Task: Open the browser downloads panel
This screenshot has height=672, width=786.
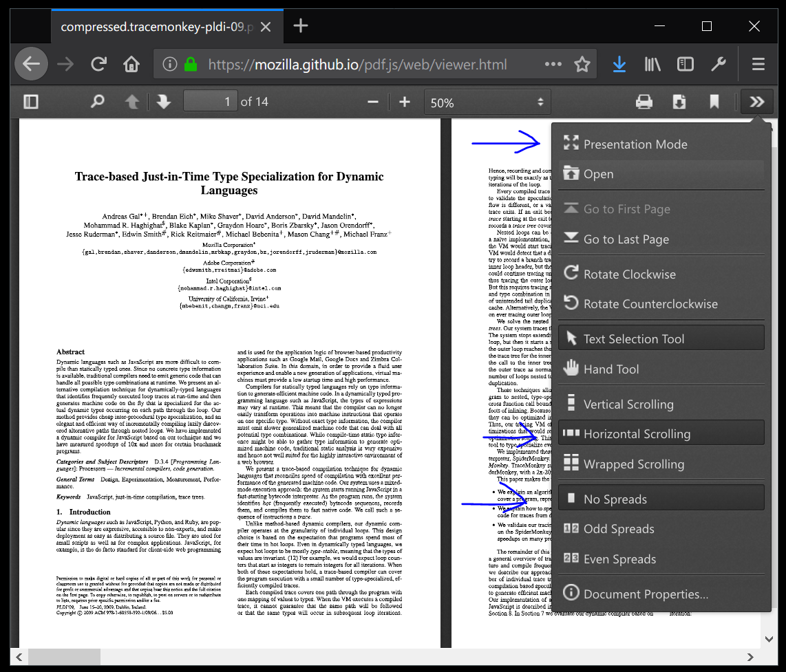Action: [619, 64]
